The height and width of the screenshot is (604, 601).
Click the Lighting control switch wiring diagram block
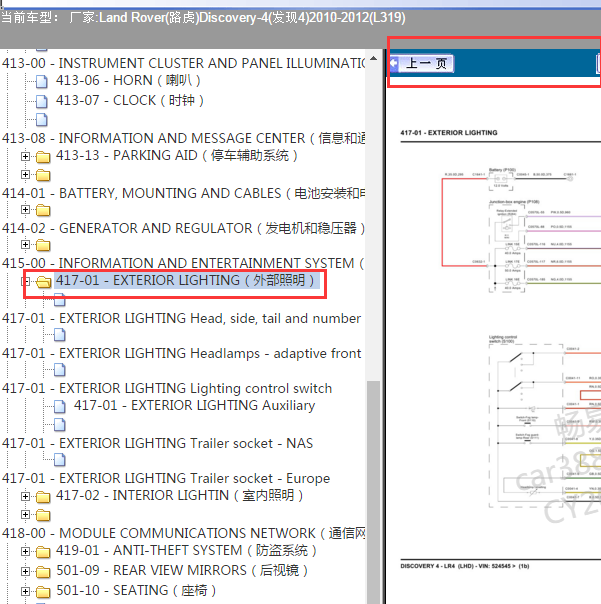pyautogui.click(x=526, y=425)
